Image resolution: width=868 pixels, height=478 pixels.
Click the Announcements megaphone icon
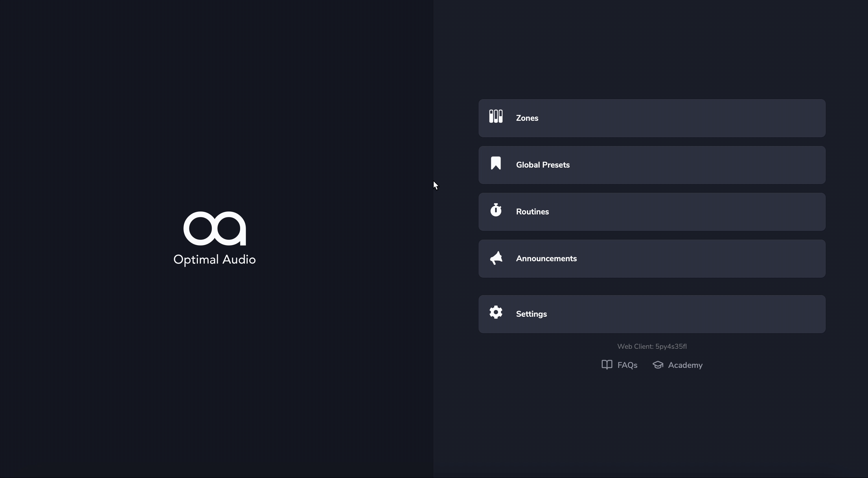click(496, 258)
